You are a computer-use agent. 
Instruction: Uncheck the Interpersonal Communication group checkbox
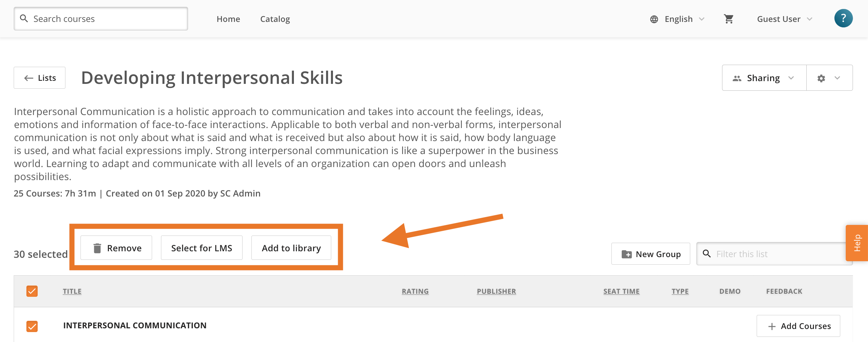pos(32,326)
